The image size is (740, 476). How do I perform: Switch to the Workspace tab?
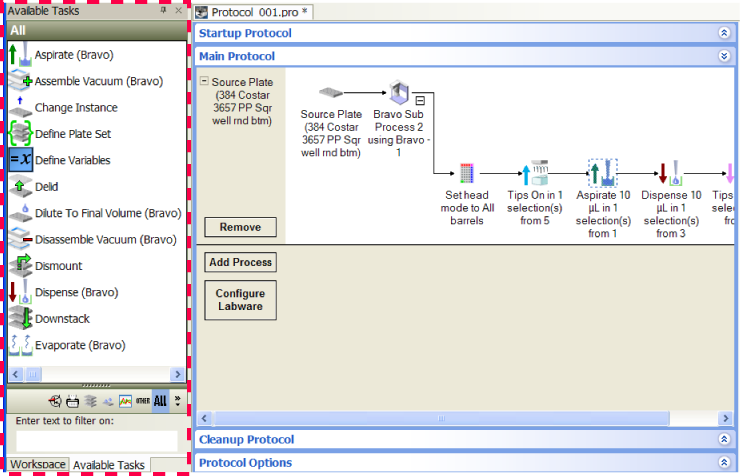coord(38,465)
